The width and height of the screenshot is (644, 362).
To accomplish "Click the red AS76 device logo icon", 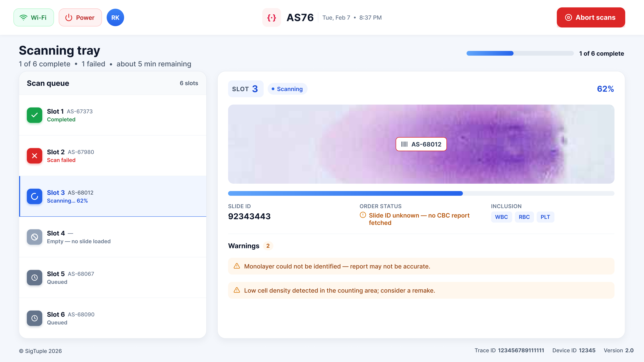I will pos(272,17).
